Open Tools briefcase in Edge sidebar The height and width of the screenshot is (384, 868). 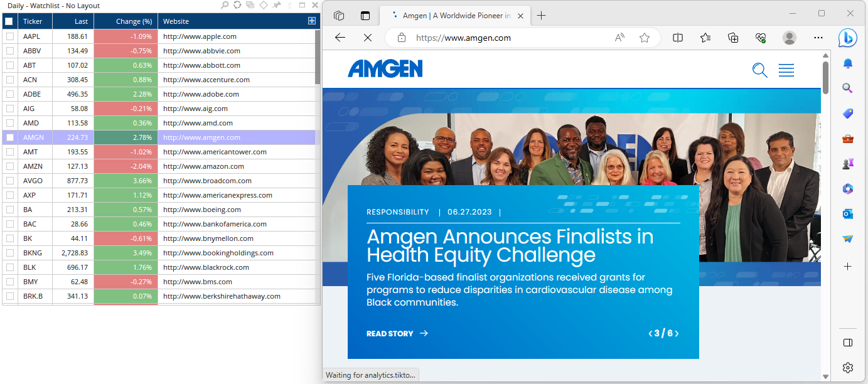[x=848, y=139]
